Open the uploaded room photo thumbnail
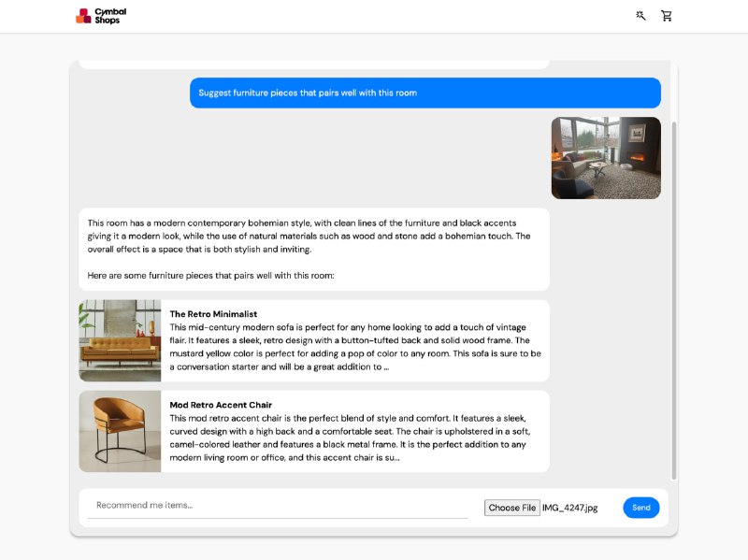Viewport: 748px width, 560px height. coord(606,158)
